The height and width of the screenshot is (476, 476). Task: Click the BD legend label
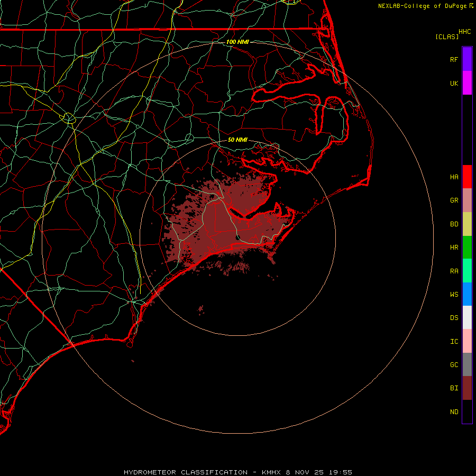point(454,224)
